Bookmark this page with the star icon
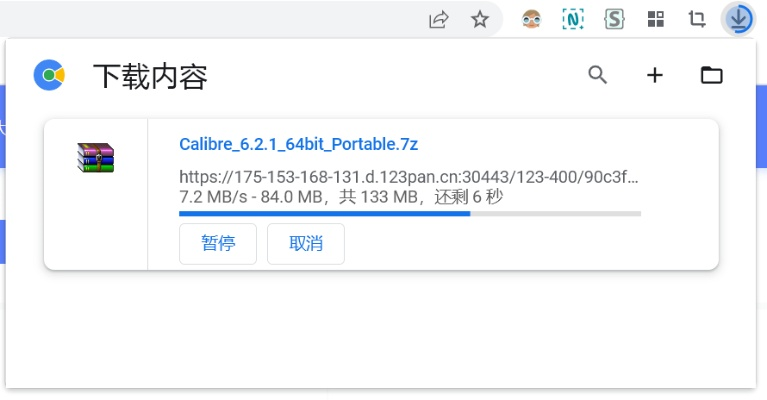 [x=480, y=19]
